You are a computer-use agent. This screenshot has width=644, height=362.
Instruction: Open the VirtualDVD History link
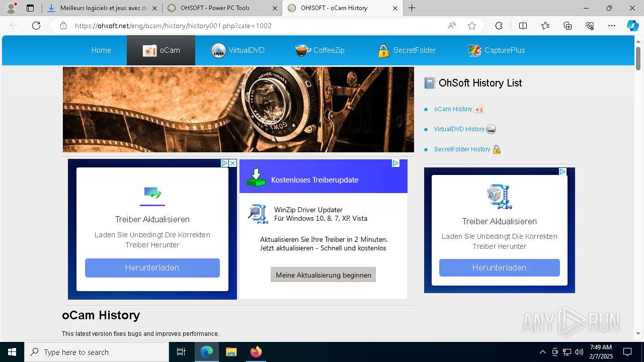click(x=459, y=129)
